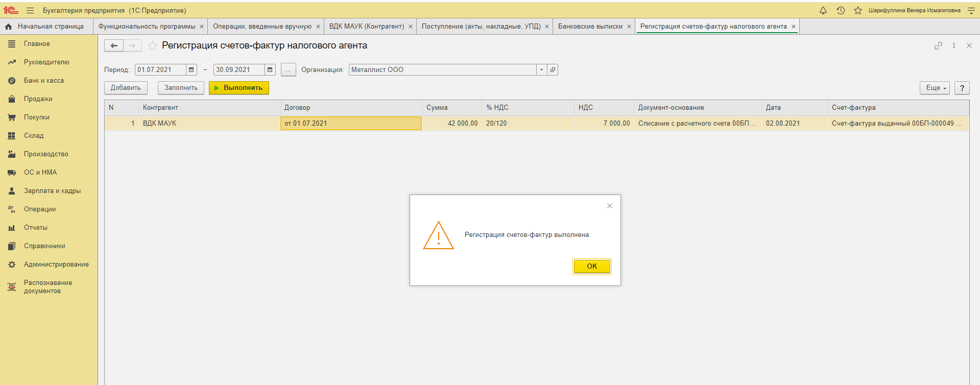Select the sum cell 42 000,00
980x385 pixels.
451,124
